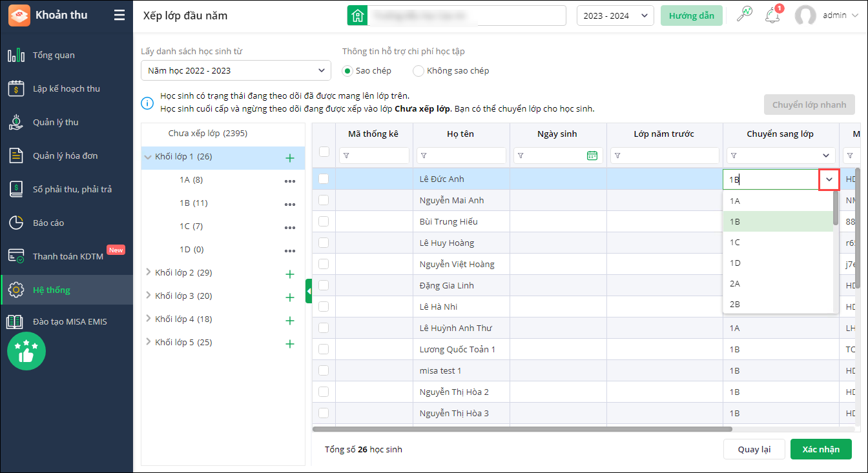The image size is (868, 473).
Task: Tick the checkbox for Nguyễn Mai Anh
Action: tap(324, 200)
